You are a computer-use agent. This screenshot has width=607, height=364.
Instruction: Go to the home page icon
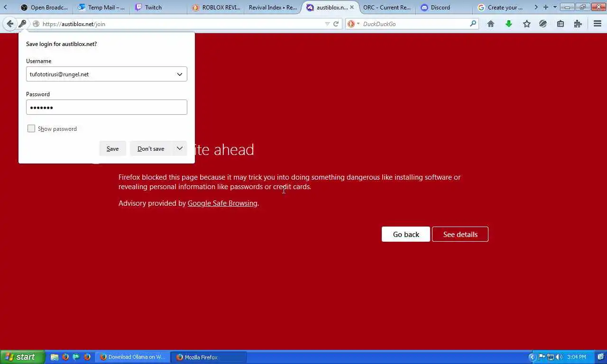(491, 24)
